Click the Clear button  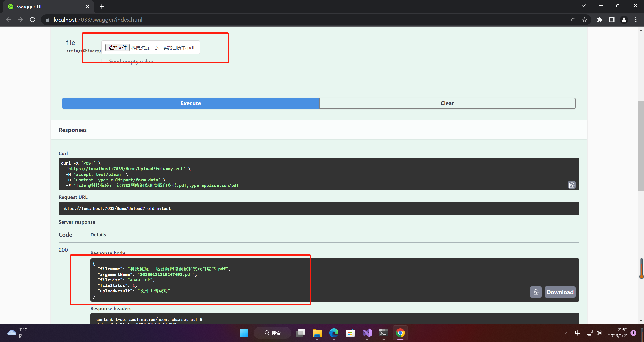pos(447,103)
